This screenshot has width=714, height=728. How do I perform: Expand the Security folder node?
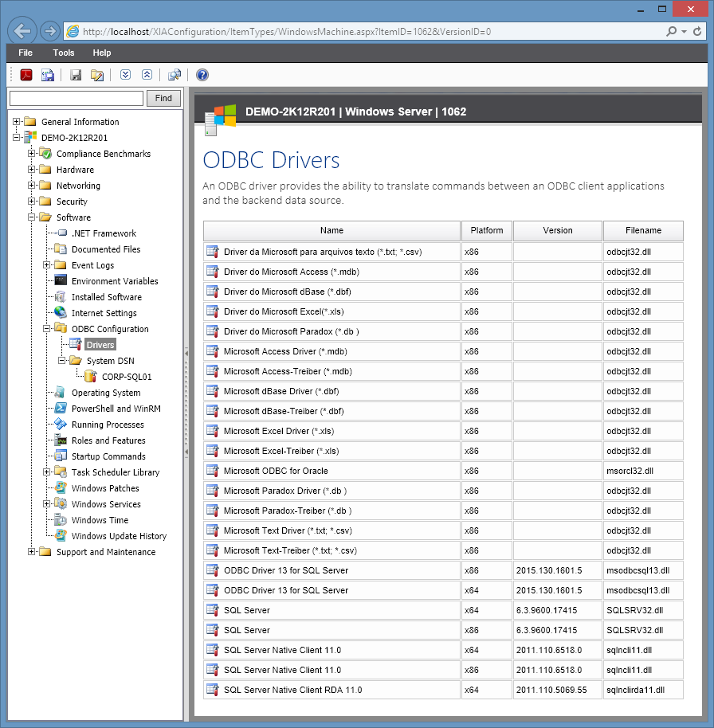tap(31, 201)
